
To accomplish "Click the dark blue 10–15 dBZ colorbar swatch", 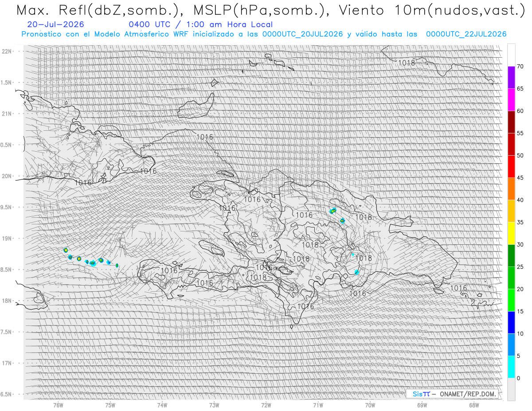I will [511, 322].
